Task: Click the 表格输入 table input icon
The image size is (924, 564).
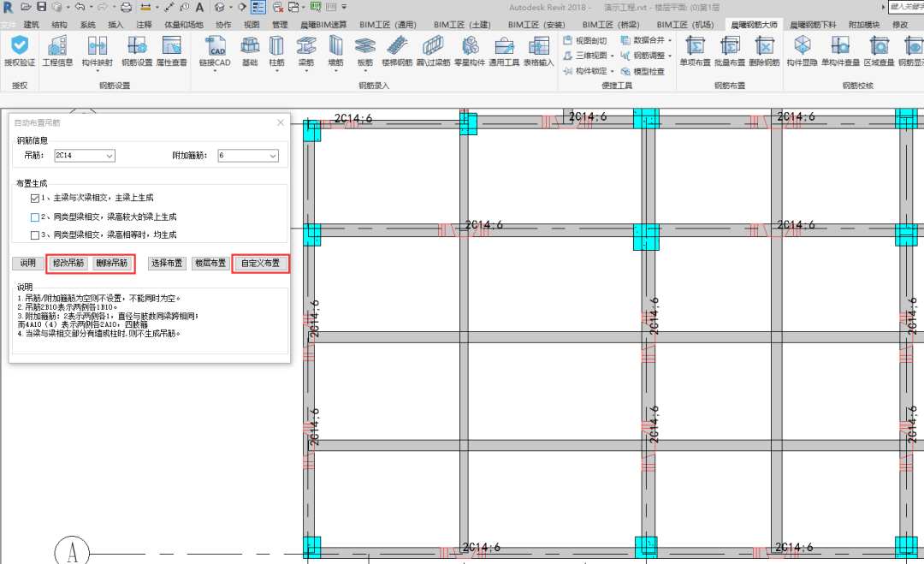Action: [539, 45]
